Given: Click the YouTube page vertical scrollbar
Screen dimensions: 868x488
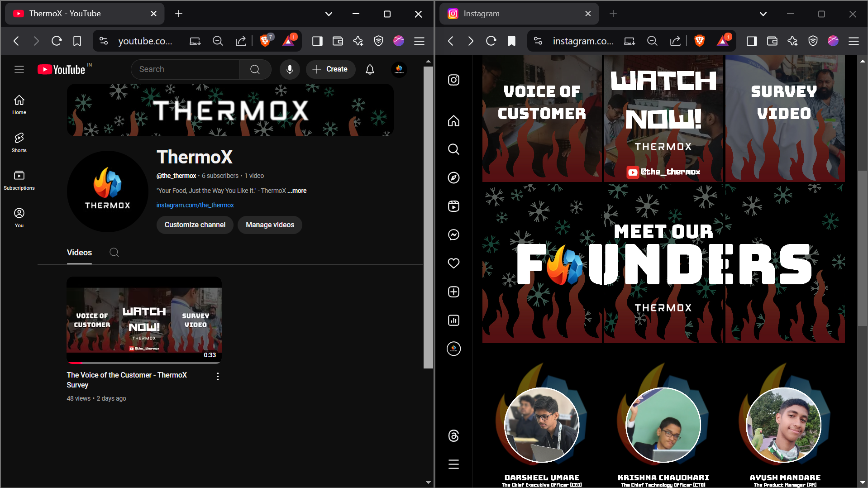Looking at the screenshot, I should point(428,217).
